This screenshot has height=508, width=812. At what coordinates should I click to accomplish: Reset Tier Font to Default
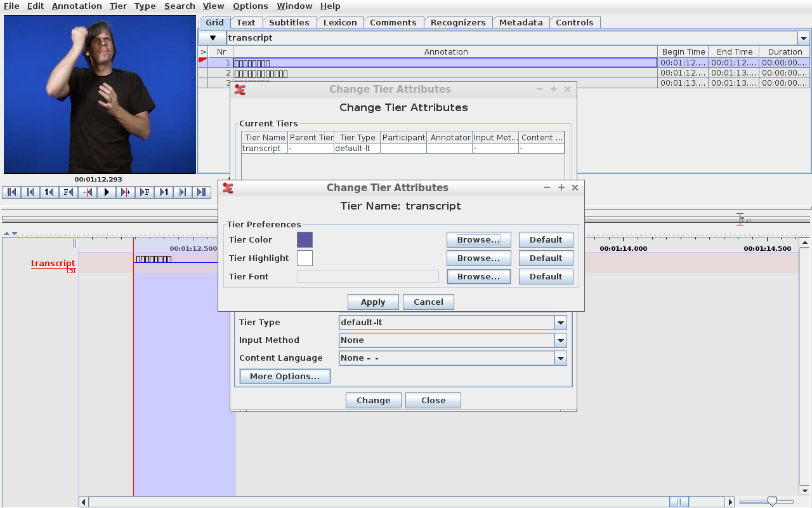click(x=546, y=277)
